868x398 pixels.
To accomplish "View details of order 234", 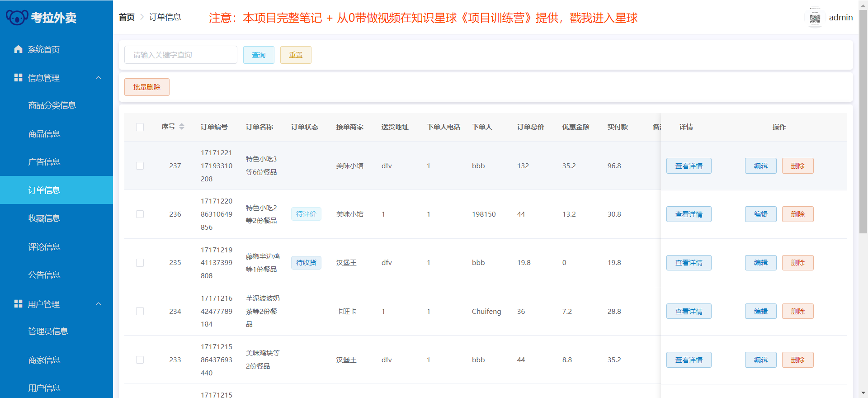I will [689, 311].
